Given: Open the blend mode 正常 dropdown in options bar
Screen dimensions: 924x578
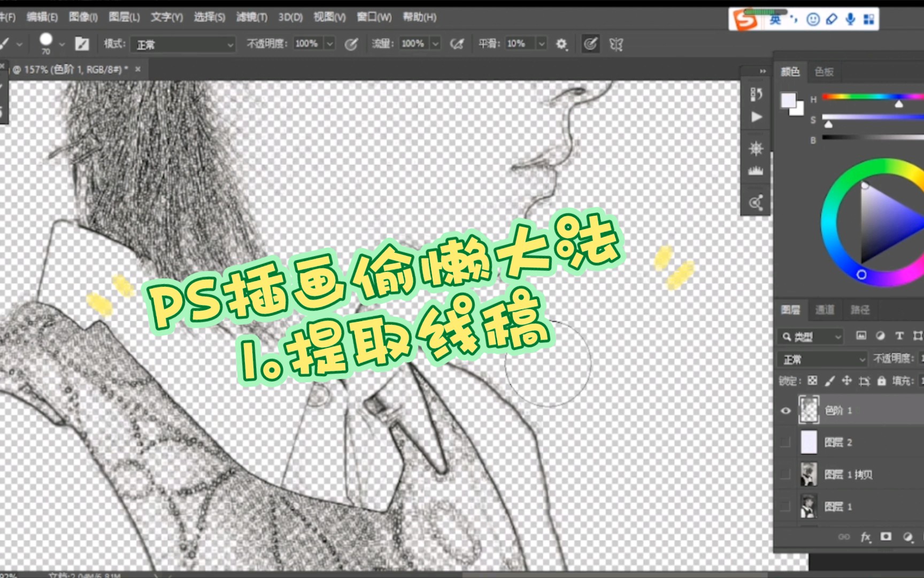Looking at the screenshot, I should click(x=183, y=44).
